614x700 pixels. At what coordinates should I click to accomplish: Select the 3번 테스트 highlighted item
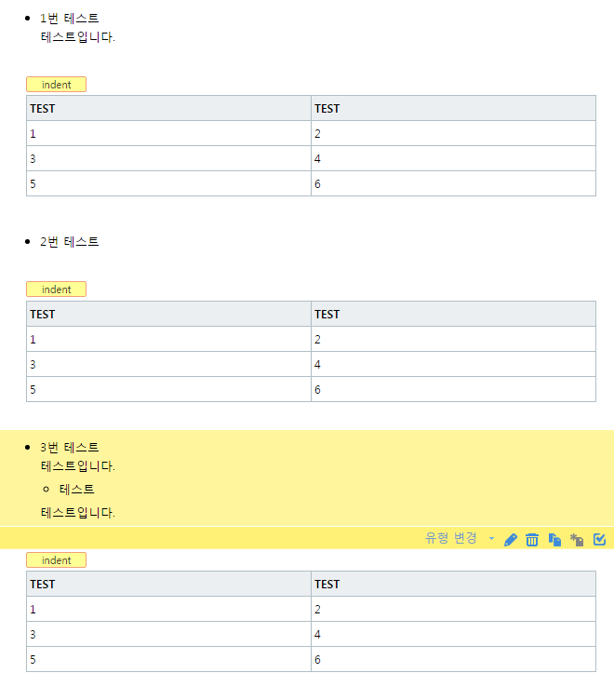click(69, 447)
